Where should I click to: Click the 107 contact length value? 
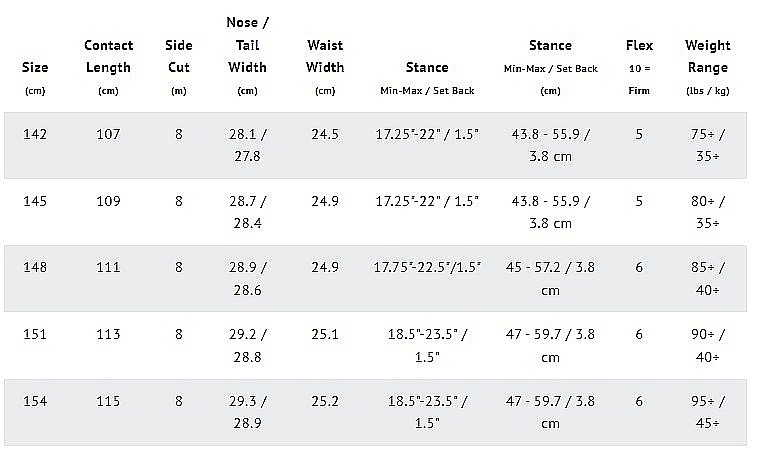click(108, 134)
